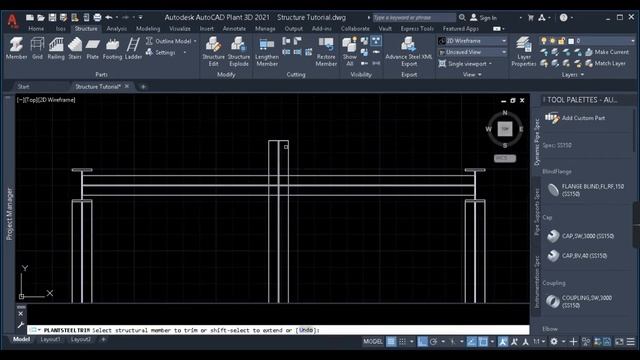Click the Match Layer tool

[605, 63]
